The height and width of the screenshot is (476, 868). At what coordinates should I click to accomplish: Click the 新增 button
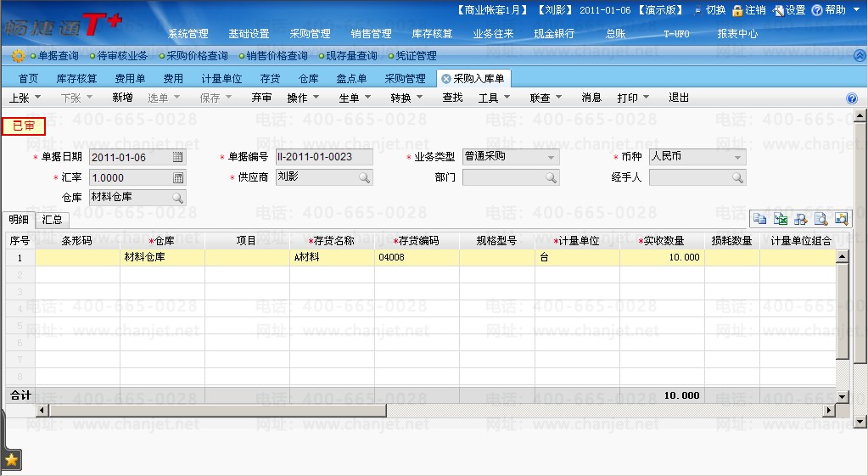tap(122, 98)
